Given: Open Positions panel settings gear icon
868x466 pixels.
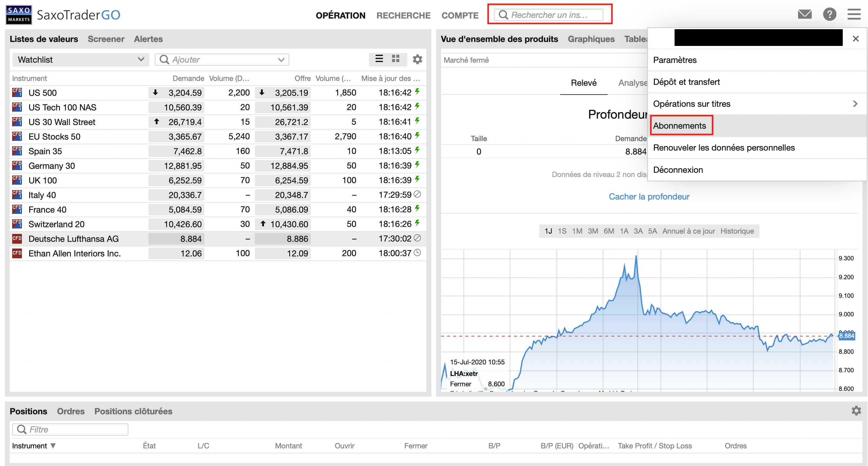Looking at the screenshot, I should click(x=856, y=410).
